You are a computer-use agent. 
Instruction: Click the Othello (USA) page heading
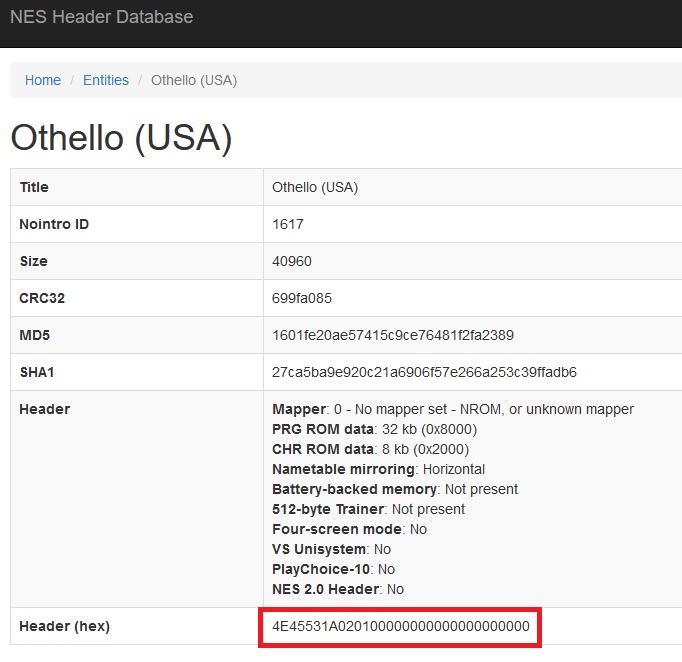(121, 138)
